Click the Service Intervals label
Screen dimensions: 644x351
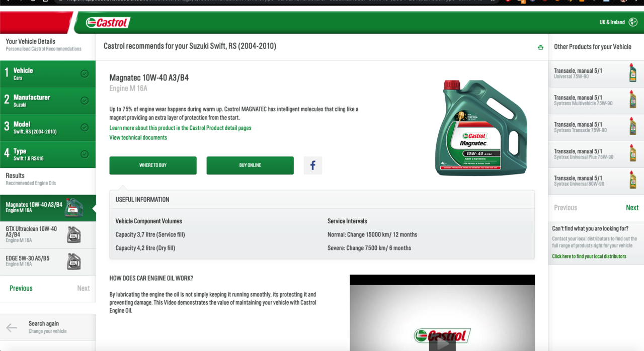[x=347, y=221]
